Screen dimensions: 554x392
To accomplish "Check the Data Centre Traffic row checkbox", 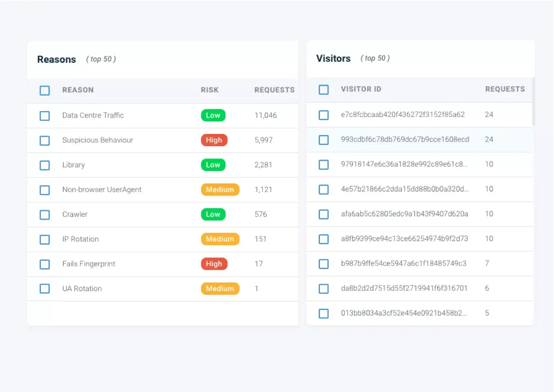I will 45,116.
